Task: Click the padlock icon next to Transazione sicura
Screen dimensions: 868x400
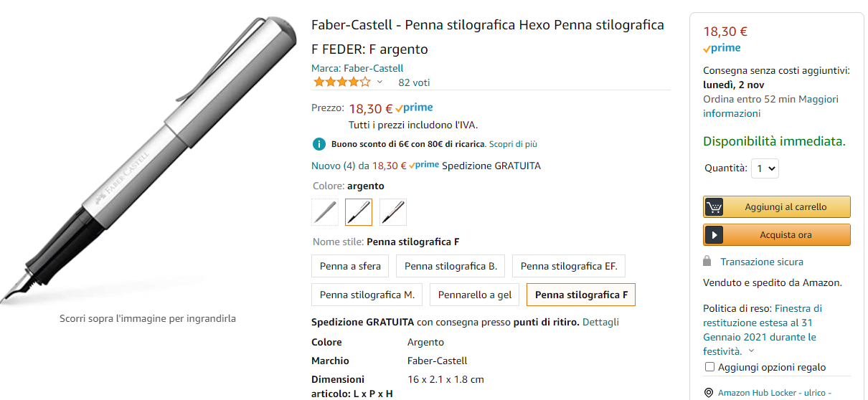Action: pos(707,262)
